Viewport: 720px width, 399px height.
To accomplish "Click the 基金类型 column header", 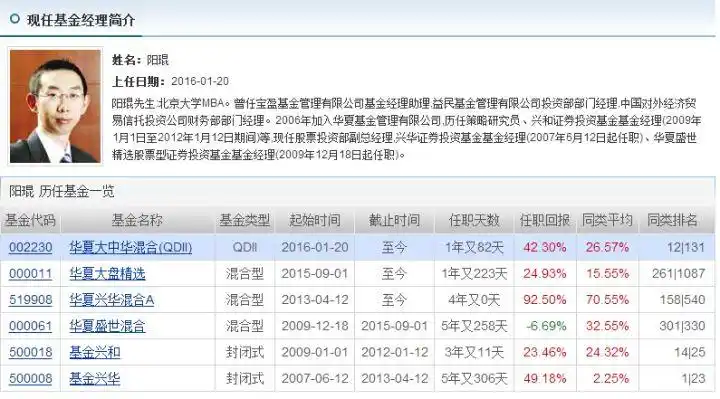I will [244, 220].
